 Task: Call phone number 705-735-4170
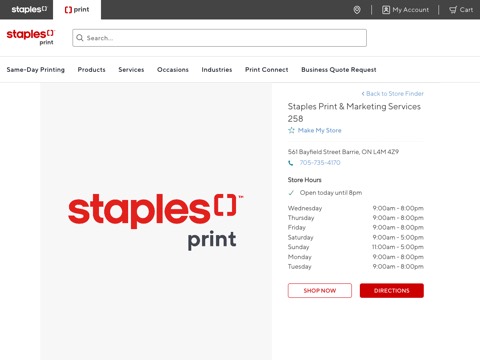pos(320,163)
